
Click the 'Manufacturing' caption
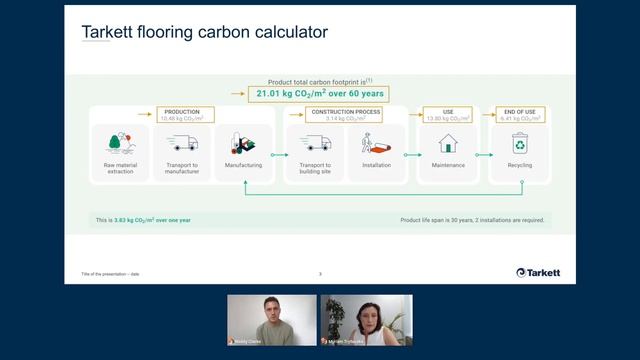pyautogui.click(x=243, y=165)
